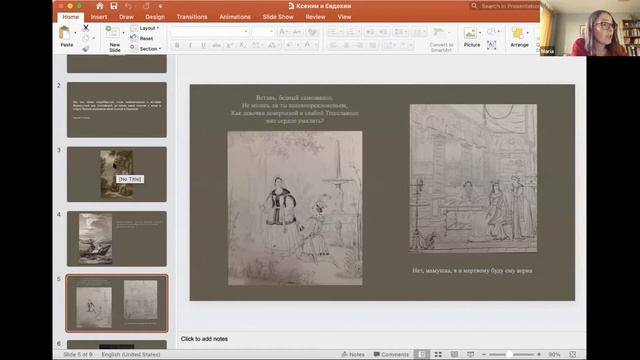This screenshot has height=360, width=640.
Task: Paste from clipboard
Action: pos(66,37)
